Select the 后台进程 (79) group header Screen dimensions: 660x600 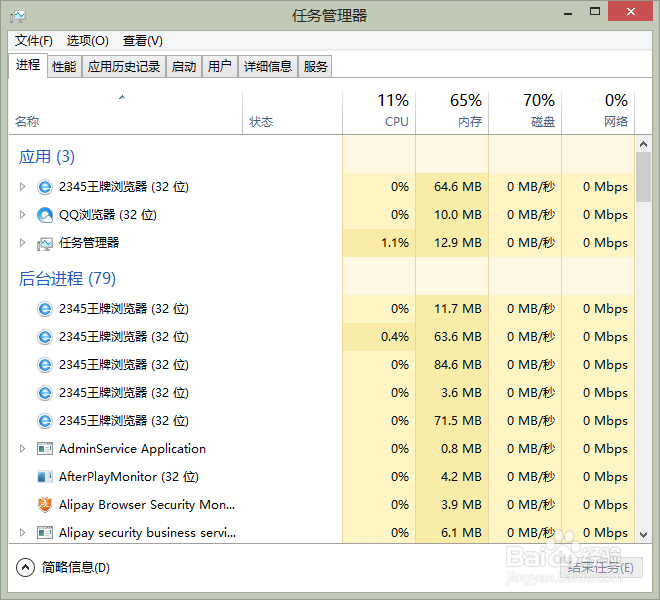click(x=67, y=278)
